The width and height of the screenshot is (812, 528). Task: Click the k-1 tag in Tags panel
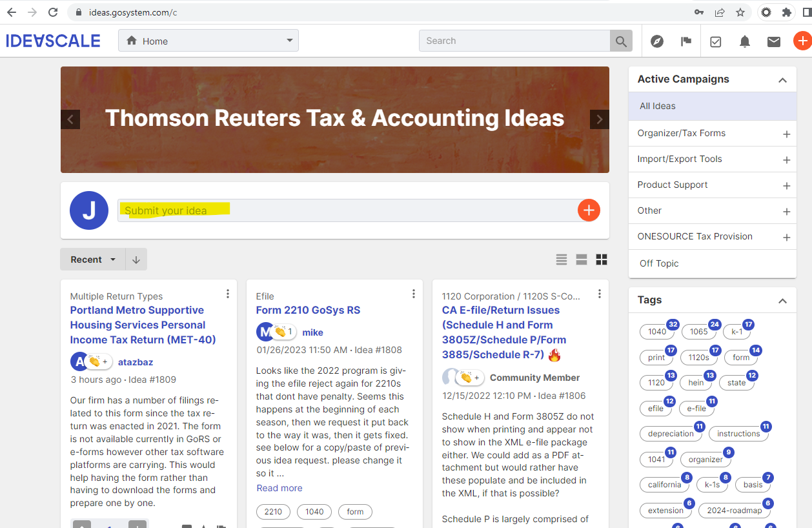point(736,332)
